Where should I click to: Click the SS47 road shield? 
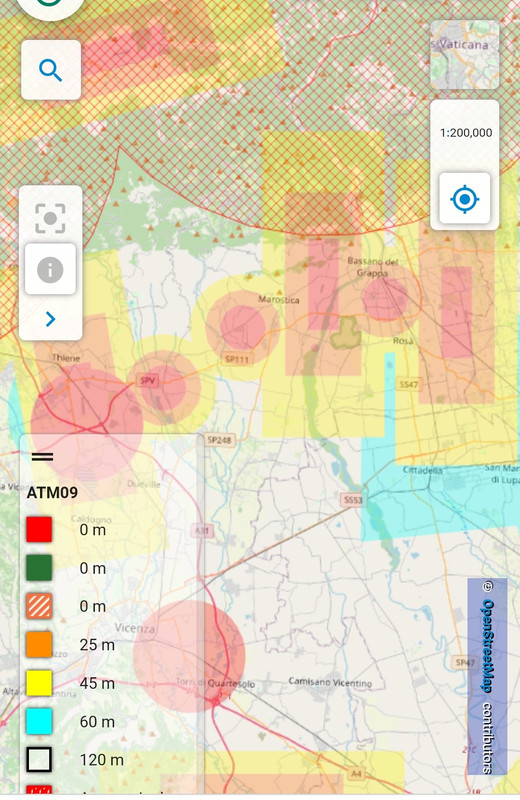click(x=409, y=384)
